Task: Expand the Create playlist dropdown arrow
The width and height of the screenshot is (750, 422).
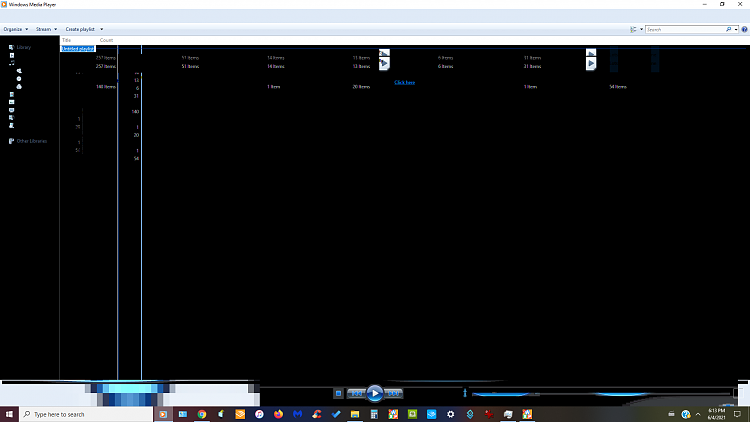Action: click(x=101, y=29)
